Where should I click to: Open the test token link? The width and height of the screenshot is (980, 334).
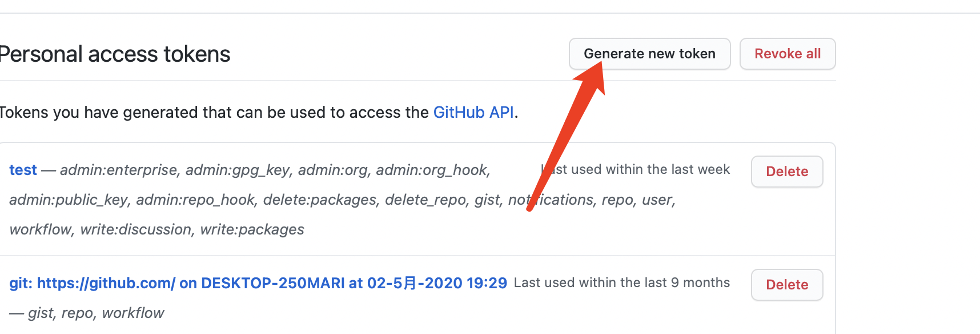tap(23, 170)
